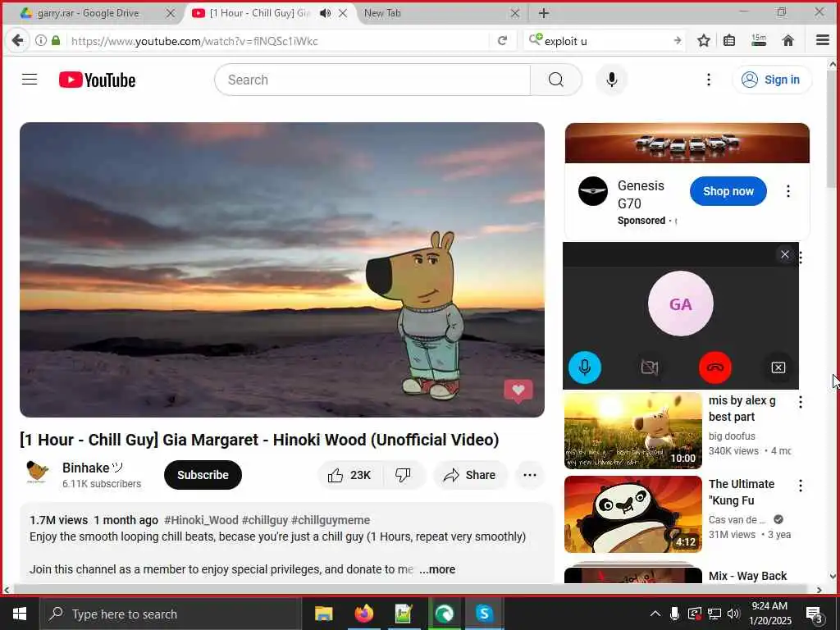Click the page vertical scrollbar thumb
The height and width of the screenshot is (630, 840).
832,129
